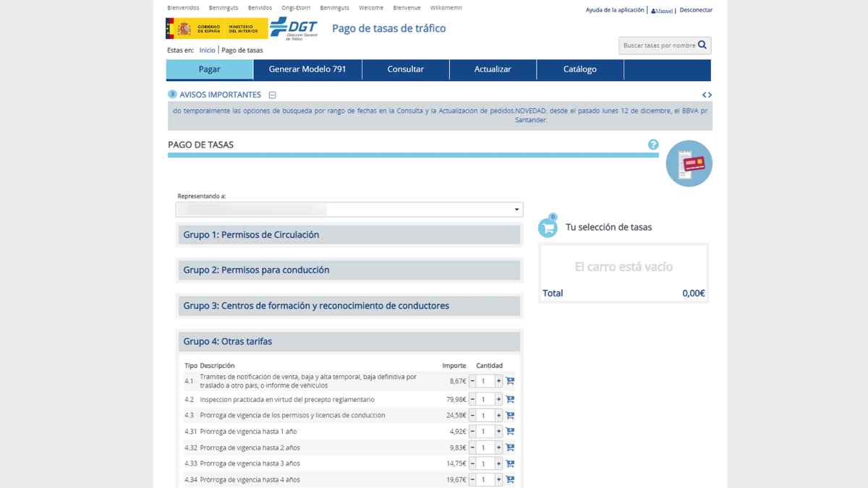This screenshot has width=868, height=488.
Task: Advance the avisos carousel with the right arrow
Action: point(710,94)
